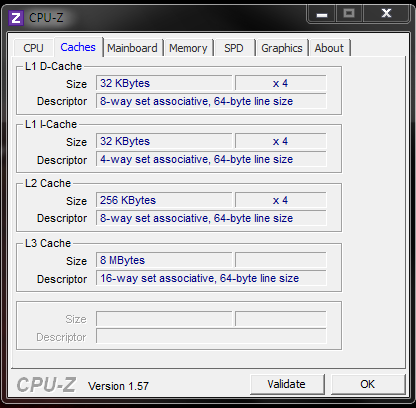The height and width of the screenshot is (408, 416).
Task: Click the L2 Cache x 4 count field
Action: point(281,200)
